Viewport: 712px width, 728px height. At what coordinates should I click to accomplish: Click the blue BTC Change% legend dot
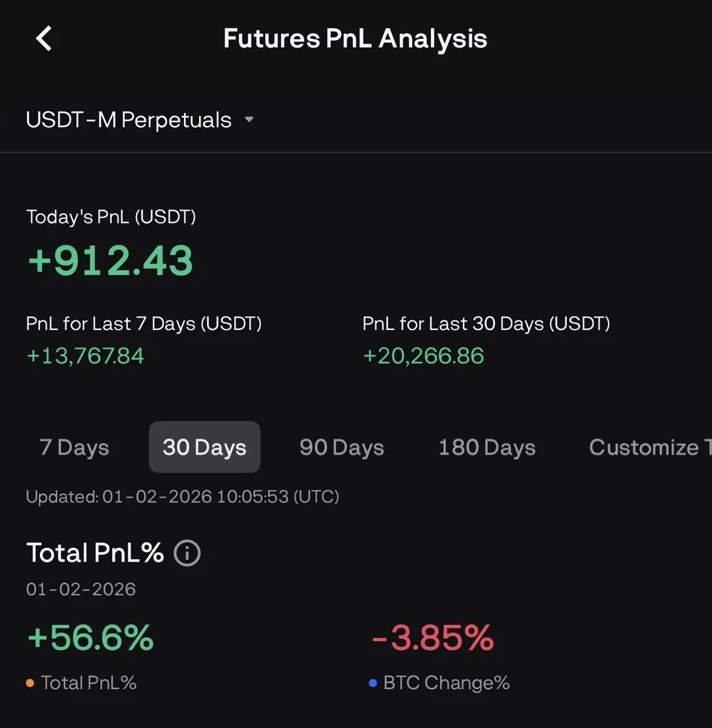(x=373, y=683)
